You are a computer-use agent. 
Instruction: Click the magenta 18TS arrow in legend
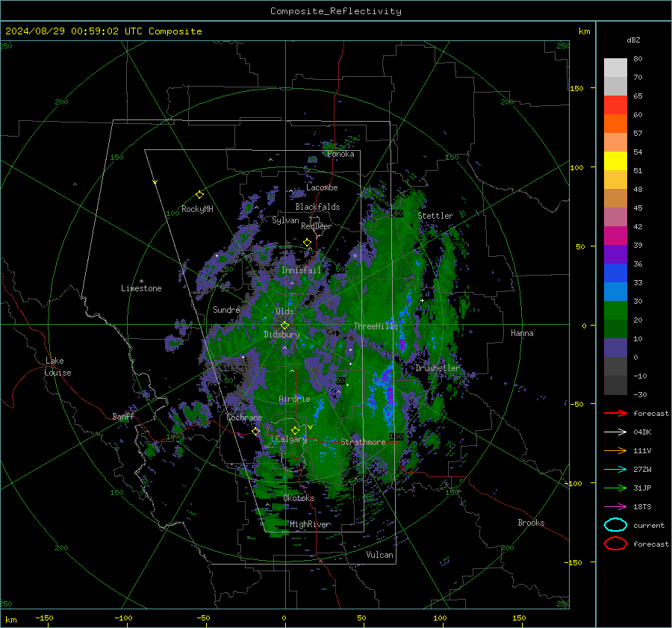[615, 507]
